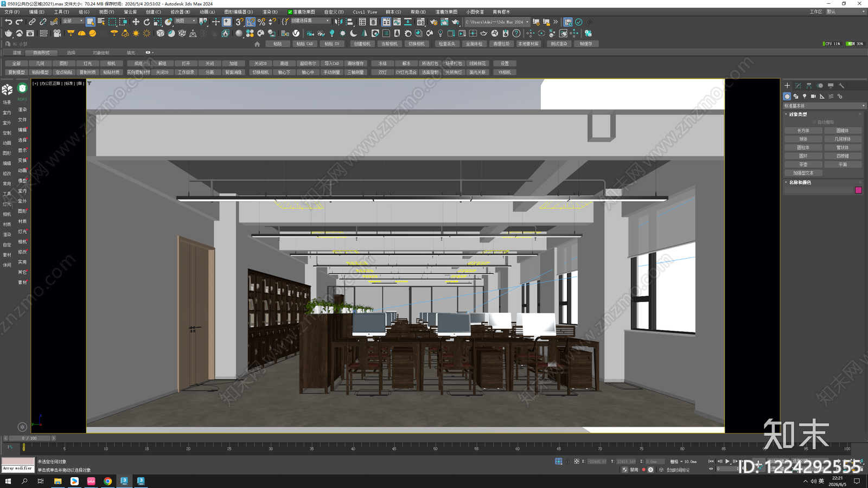Switch to the 自由形式 ribbon tab
868x488 pixels.
click(41, 53)
